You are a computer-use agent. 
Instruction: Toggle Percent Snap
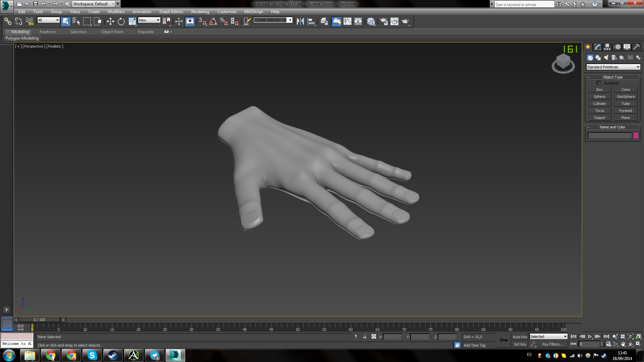pos(224,21)
